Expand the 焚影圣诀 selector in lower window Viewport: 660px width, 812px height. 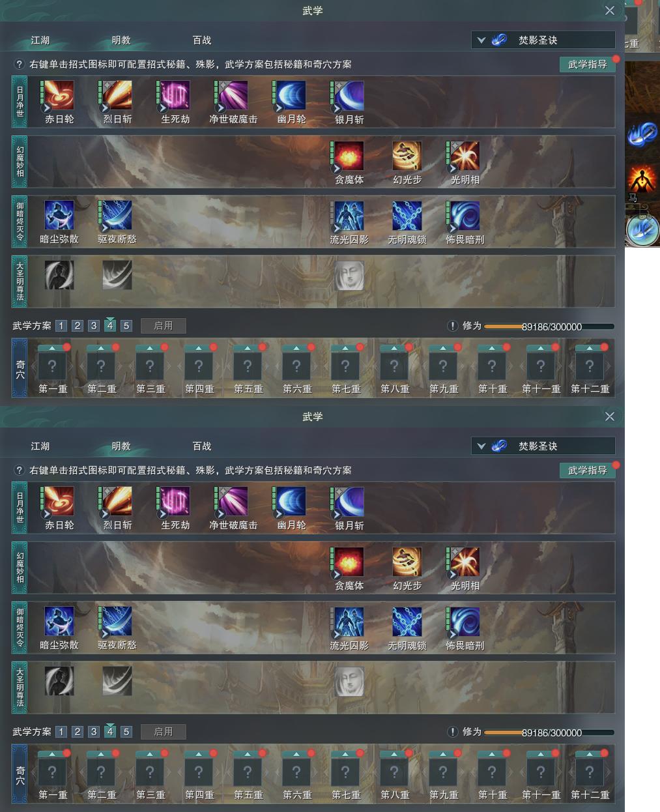[543, 446]
